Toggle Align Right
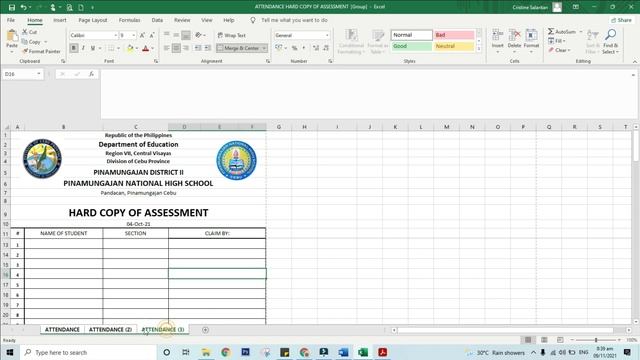Screen dimensions: 640x360 pyautogui.click(x=186, y=48)
